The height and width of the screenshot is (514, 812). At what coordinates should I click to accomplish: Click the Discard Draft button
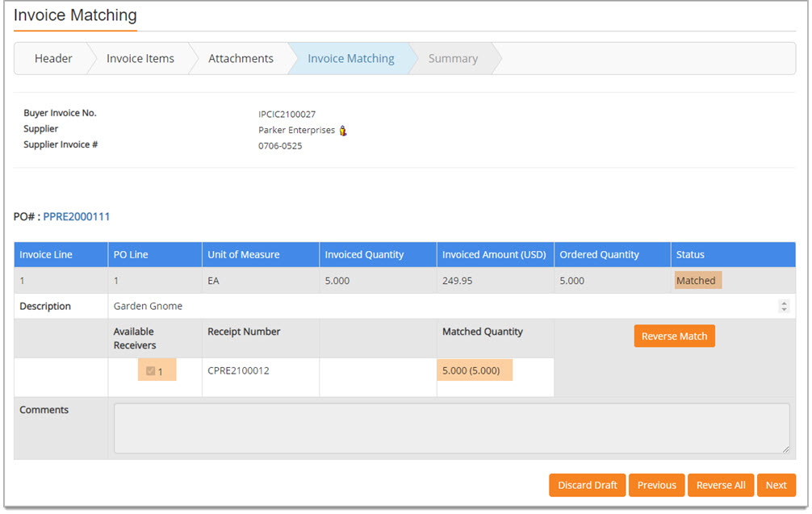588,485
